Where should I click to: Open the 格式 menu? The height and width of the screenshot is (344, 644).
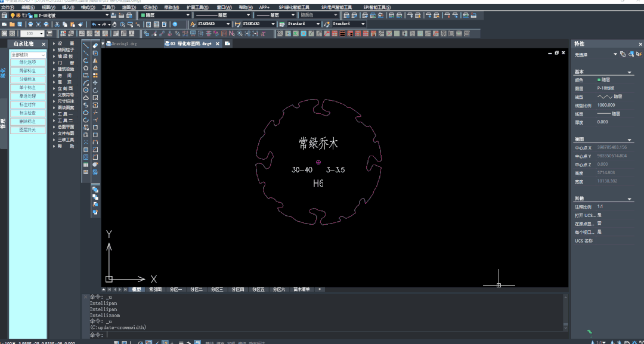pos(88,7)
